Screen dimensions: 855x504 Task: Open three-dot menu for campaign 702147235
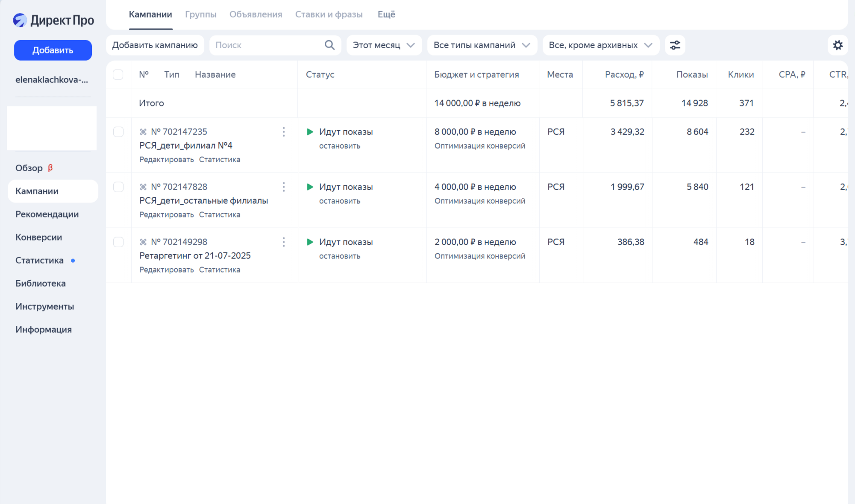click(284, 132)
